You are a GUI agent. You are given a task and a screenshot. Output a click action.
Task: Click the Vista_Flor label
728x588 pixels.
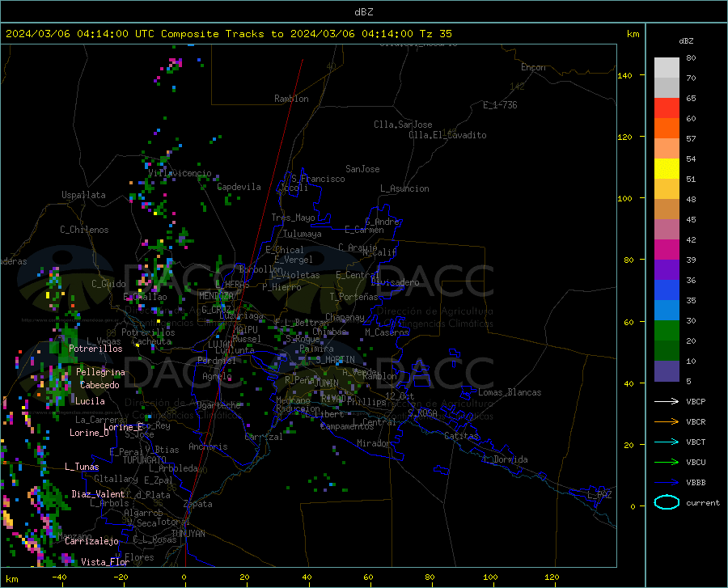coord(105,562)
